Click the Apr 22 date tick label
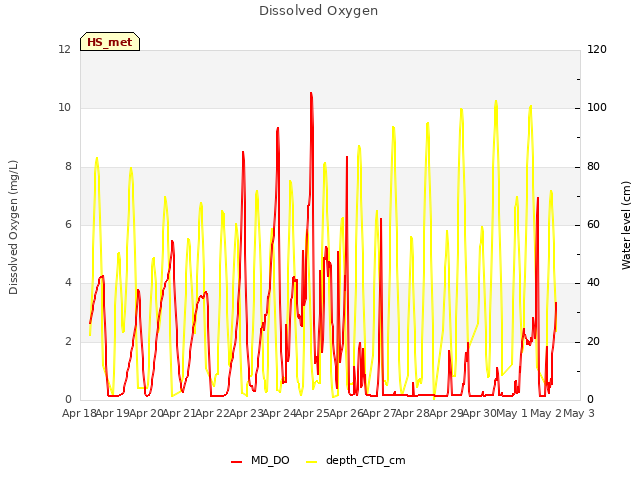 [x=212, y=413]
